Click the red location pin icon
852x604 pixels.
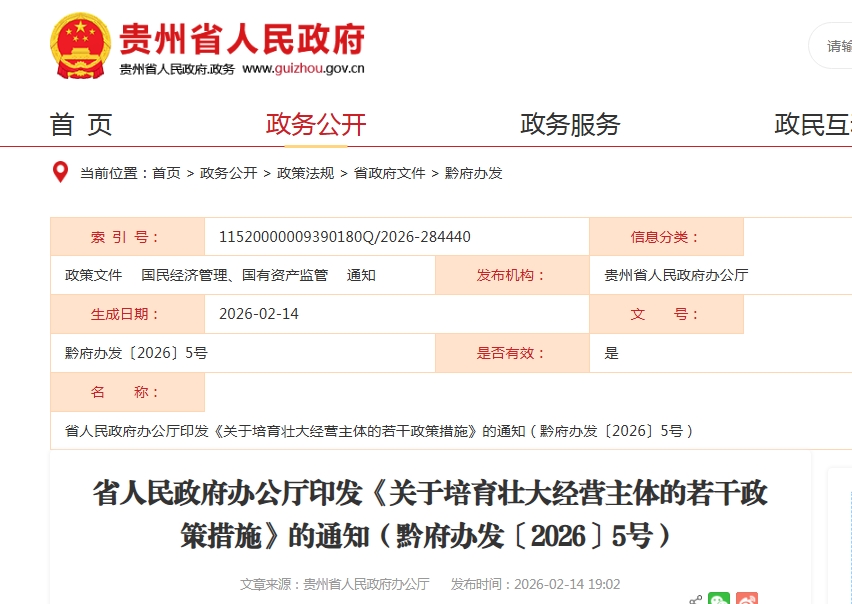(61, 172)
